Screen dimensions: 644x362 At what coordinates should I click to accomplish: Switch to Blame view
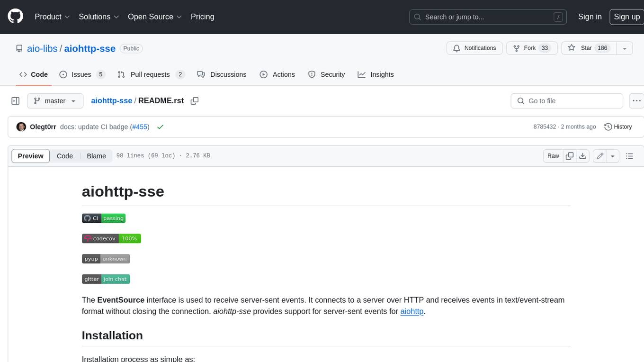click(x=97, y=156)
